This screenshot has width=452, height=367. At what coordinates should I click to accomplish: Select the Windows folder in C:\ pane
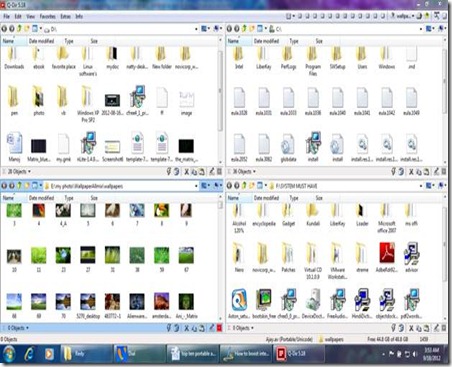[386, 57]
